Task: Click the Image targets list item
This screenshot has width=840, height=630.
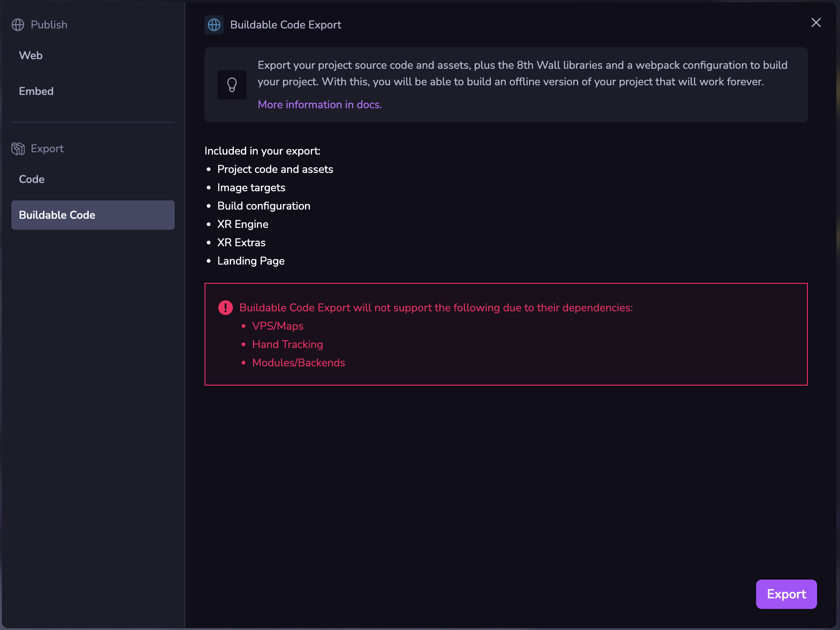Action: [x=251, y=188]
